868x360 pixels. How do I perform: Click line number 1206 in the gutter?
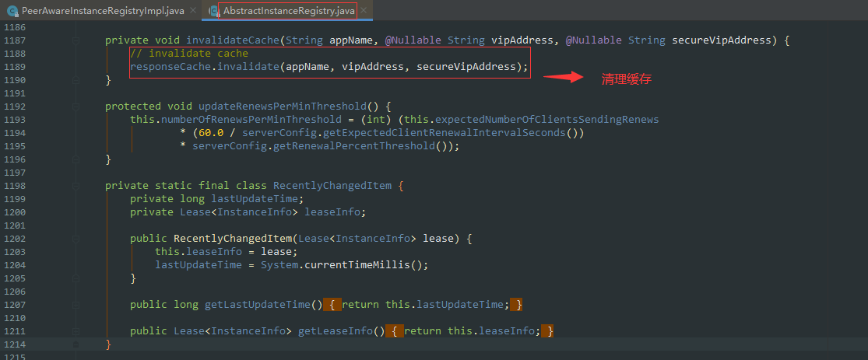click(x=14, y=292)
